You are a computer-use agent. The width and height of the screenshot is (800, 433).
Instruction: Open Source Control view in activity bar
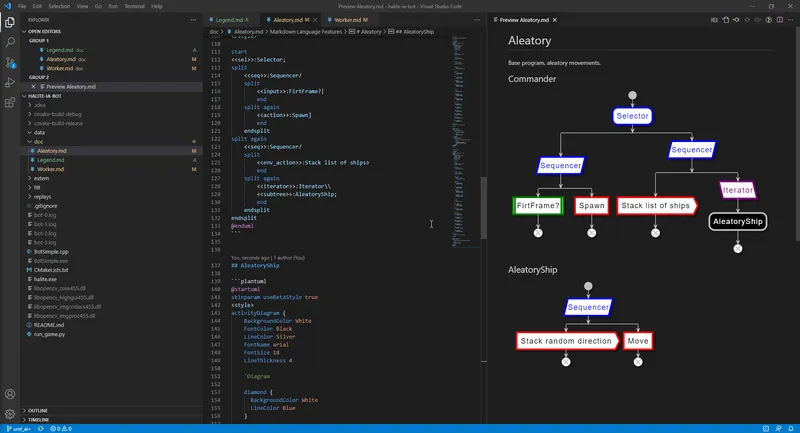tap(10, 63)
